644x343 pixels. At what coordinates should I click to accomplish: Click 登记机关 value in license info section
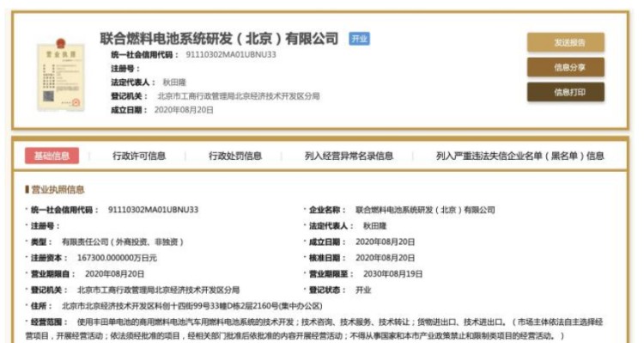[x=158, y=290]
